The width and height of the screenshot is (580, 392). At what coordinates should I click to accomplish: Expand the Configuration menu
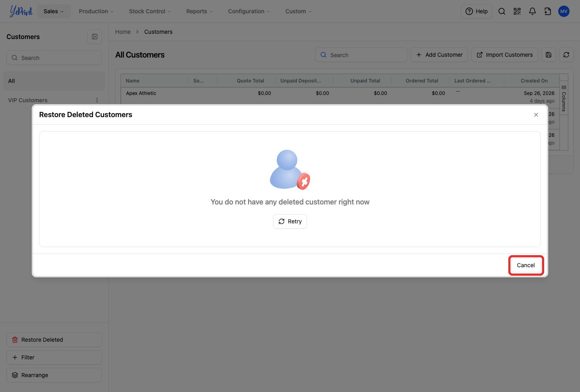[249, 11]
